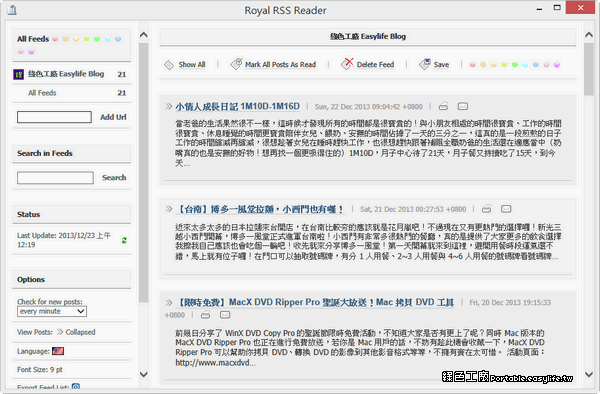Screen dimensions: 600x394
Task: Pick green color tag in sidebar All Feeds
Action: [97, 39]
